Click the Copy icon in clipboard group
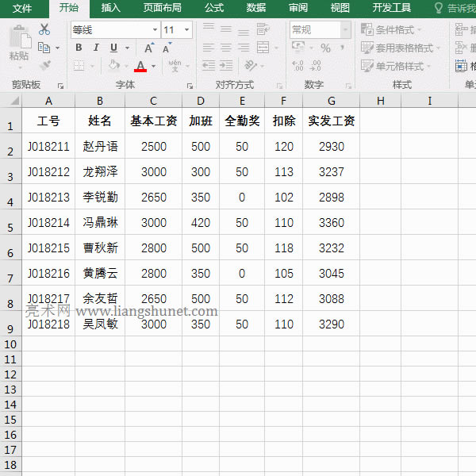The height and width of the screenshot is (476, 476). (44, 48)
